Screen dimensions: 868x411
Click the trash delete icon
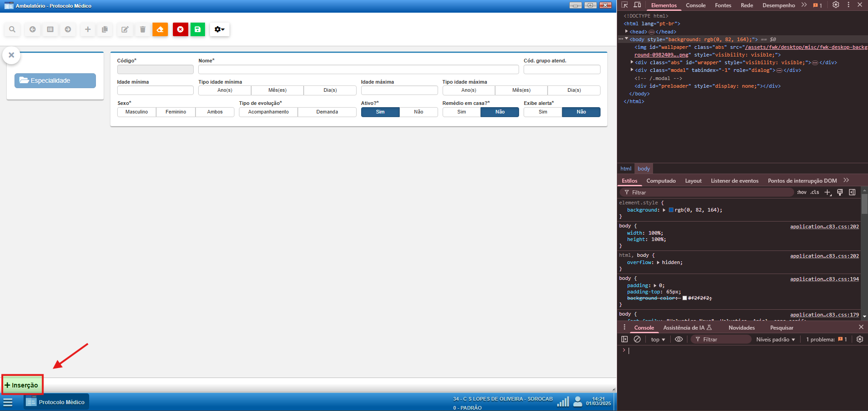tap(143, 29)
